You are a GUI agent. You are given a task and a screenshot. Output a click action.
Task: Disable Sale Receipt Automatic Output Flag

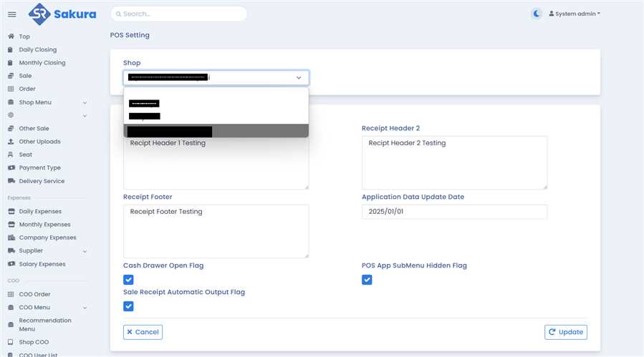[129, 306]
